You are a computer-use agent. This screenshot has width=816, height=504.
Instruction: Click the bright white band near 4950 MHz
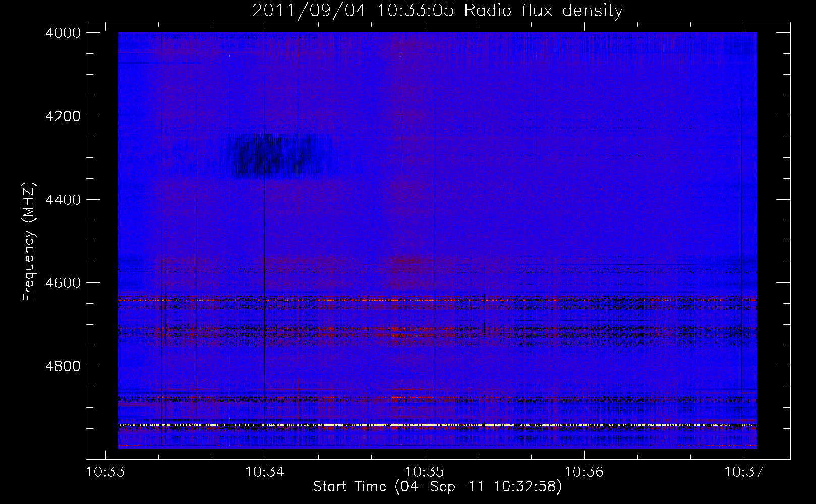(x=437, y=425)
